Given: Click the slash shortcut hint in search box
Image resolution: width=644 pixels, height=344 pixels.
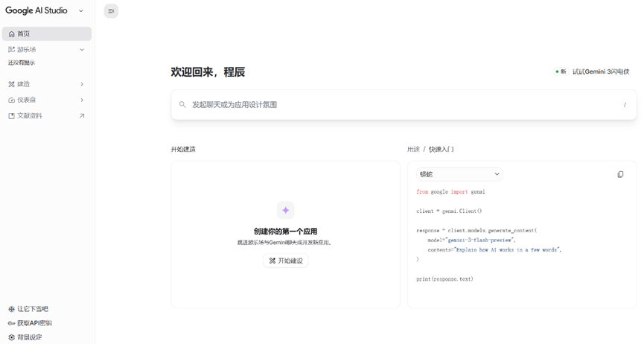Looking at the screenshot, I should point(625,105).
